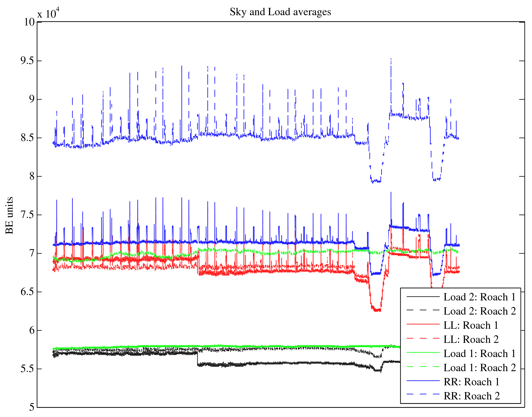
Task: Click the 'Load 1: Roach 2' legend text
Action: click(x=480, y=368)
